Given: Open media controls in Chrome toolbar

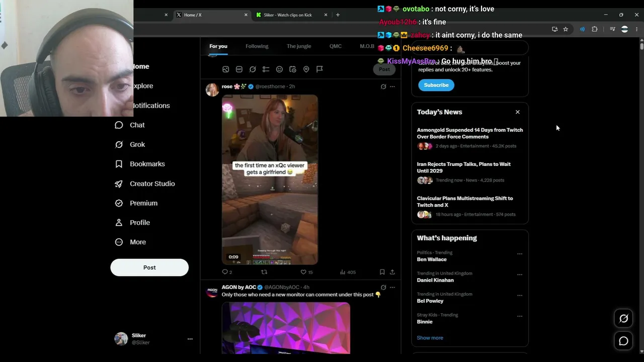Looking at the screenshot, I should (x=612, y=29).
